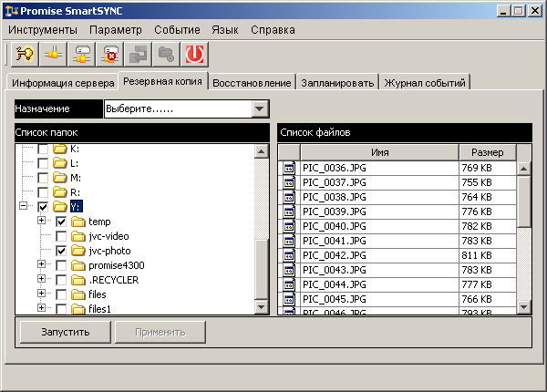The height and width of the screenshot is (392, 547).
Task: Click the file list scrollbar up arrow
Action: click(x=523, y=170)
